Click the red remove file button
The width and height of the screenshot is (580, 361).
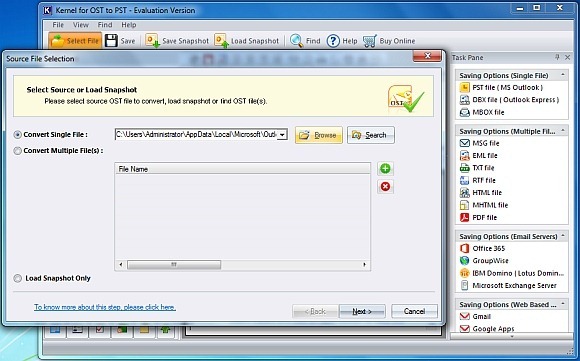[385, 186]
